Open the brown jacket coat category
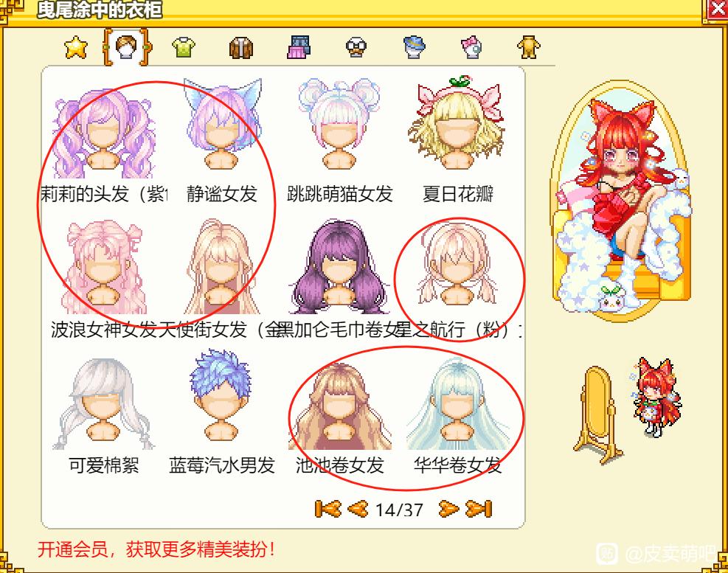728x573 pixels. [x=241, y=48]
